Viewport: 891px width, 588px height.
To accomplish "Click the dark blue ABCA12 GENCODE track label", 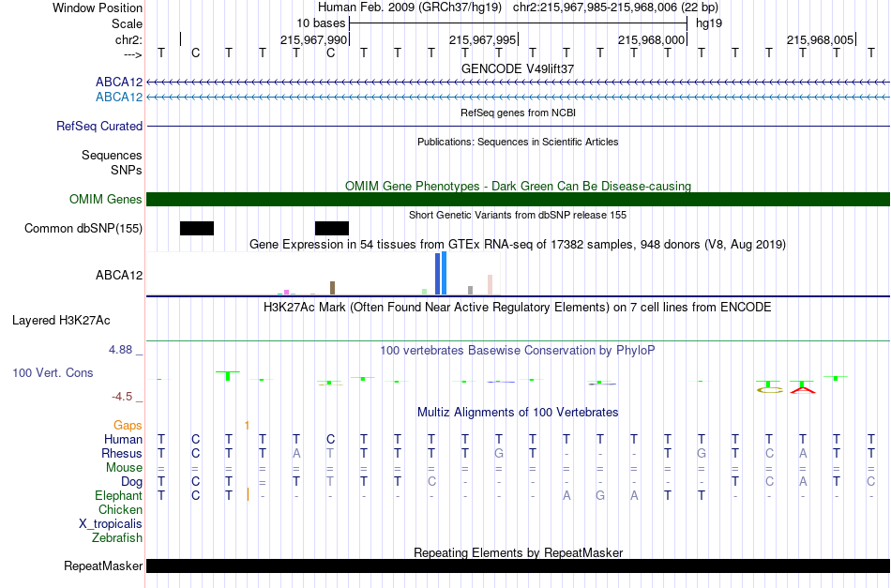I will (119, 83).
